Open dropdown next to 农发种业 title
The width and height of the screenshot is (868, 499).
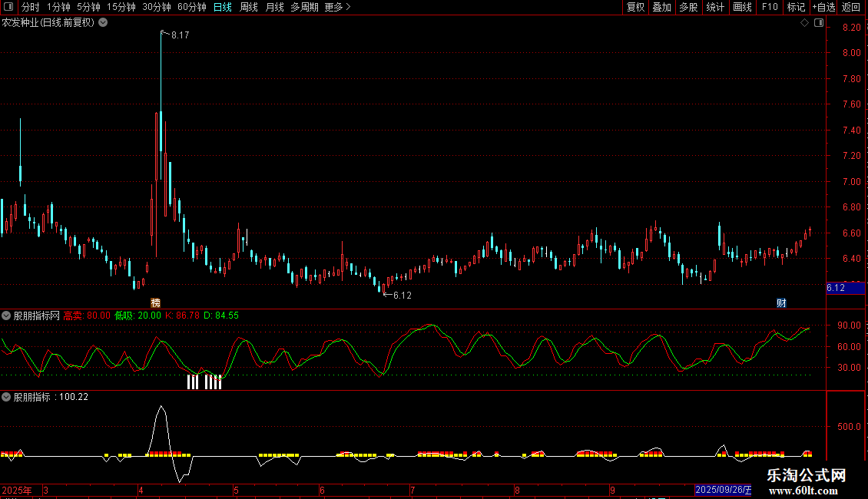pyautogui.click(x=103, y=23)
